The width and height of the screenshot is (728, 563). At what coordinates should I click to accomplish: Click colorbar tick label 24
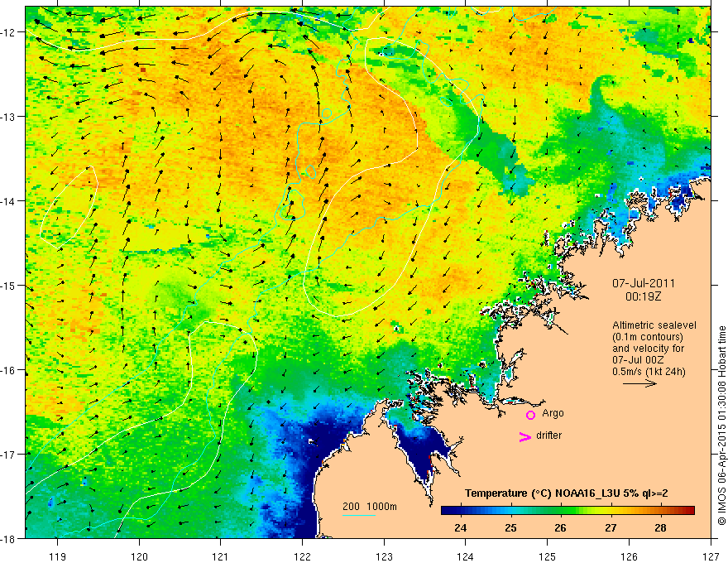461,527
